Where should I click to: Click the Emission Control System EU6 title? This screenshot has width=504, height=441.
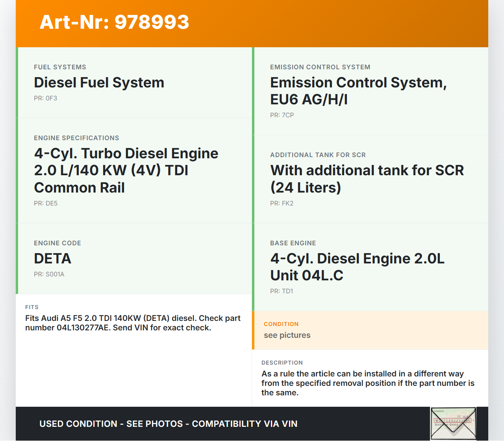coord(358,91)
